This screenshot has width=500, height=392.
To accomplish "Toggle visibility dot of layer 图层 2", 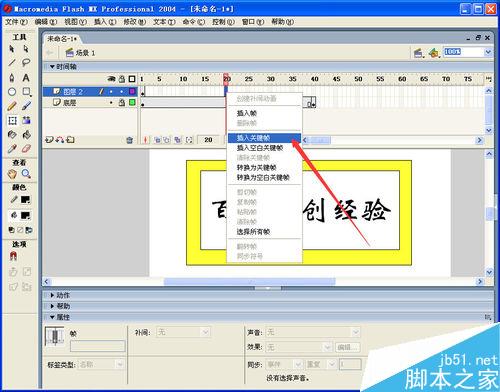I will coord(111,91).
